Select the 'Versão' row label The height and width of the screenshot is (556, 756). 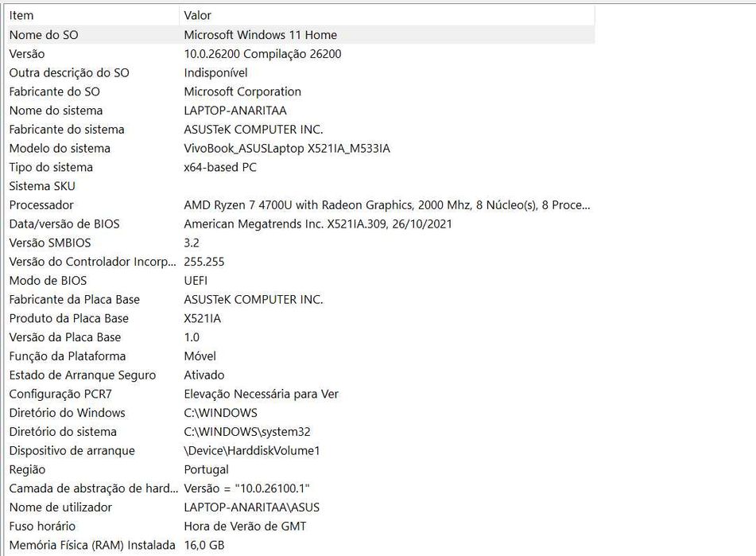(x=27, y=53)
